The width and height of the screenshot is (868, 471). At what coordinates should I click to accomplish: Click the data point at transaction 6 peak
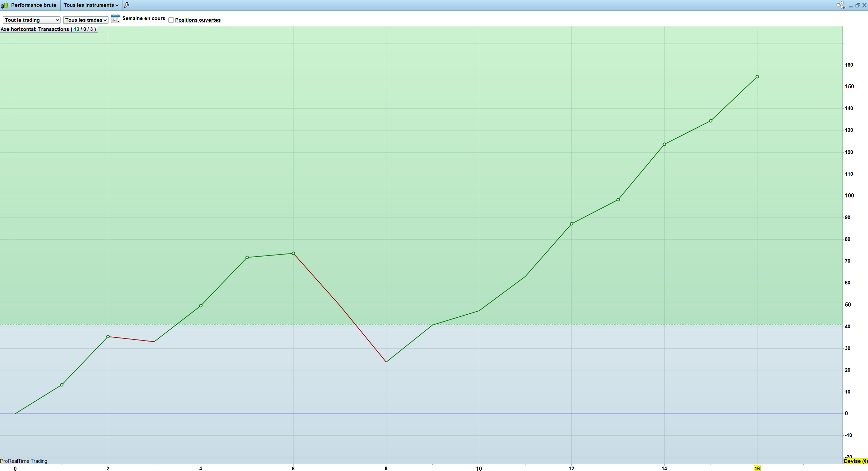(x=293, y=254)
